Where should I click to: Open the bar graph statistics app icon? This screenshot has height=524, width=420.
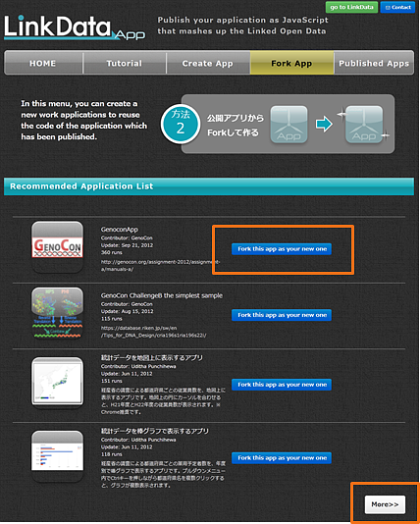click(x=58, y=456)
